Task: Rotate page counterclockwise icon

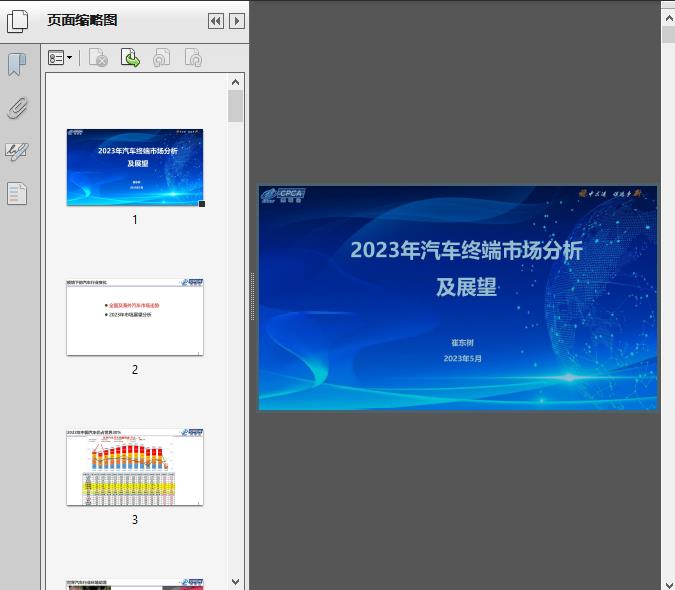Action: 161,58
